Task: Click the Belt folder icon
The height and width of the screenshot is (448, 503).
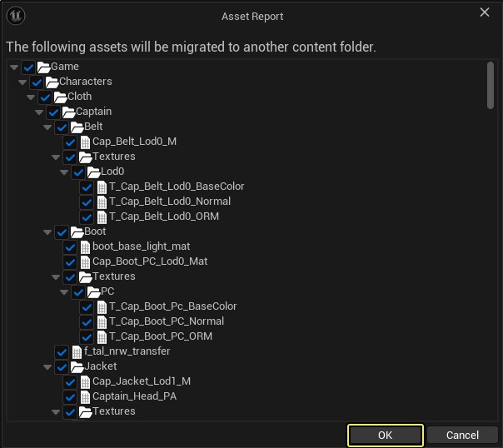Action: [x=77, y=127]
